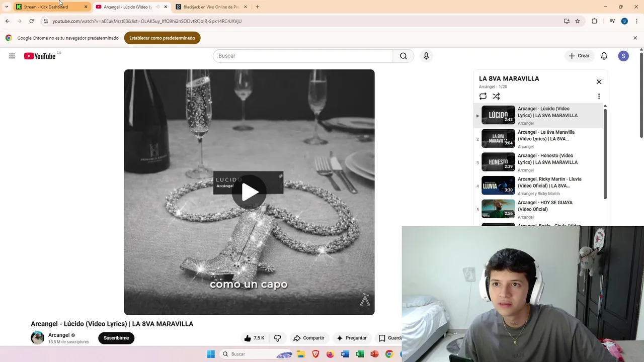The width and height of the screenshot is (644, 362).
Task: Open PowerPoint from taskbar
Action: [374, 354]
